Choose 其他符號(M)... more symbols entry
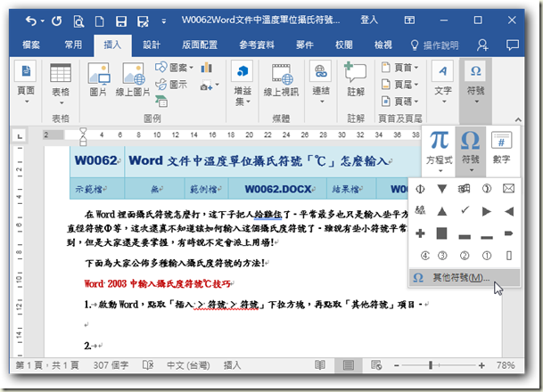Image resolution: width=543 pixels, height=392 pixels. [464, 277]
